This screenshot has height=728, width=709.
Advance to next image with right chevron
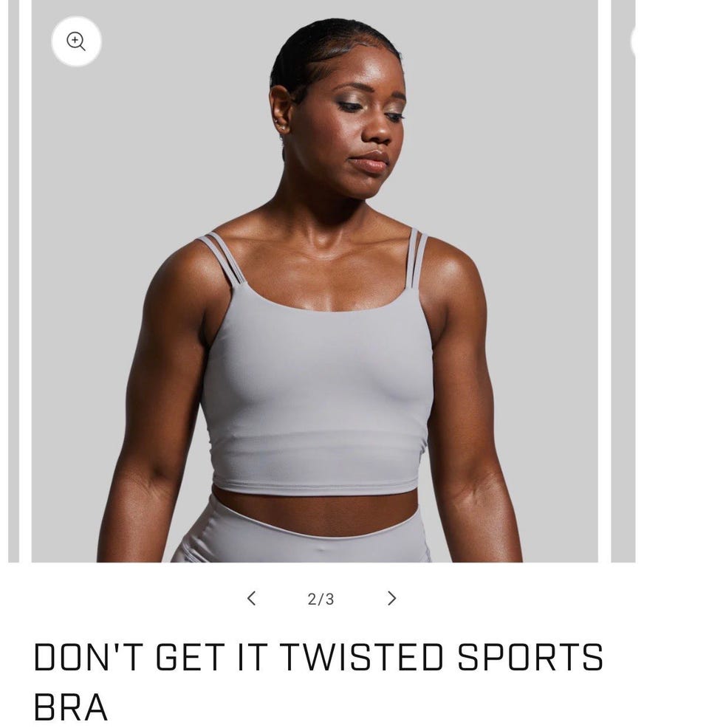[391, 599]
